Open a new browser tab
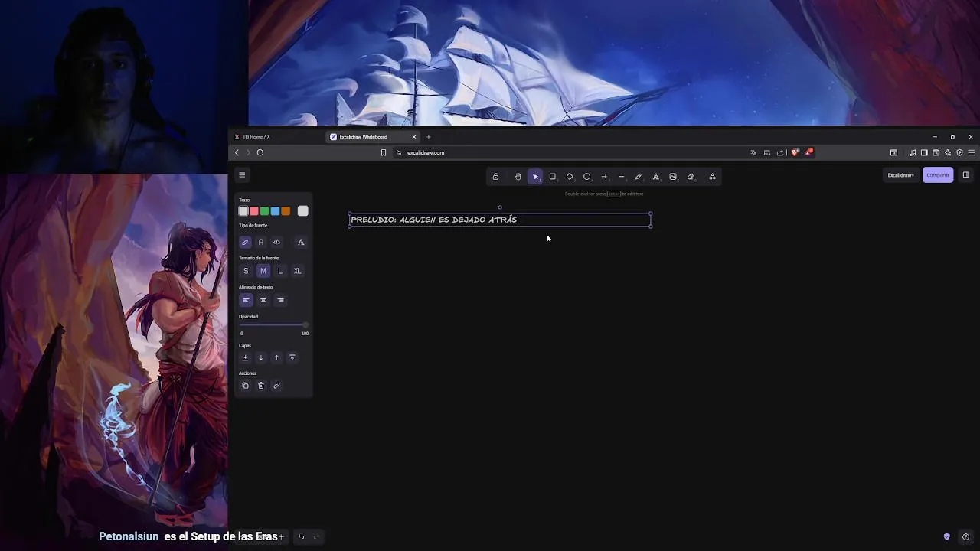 click(428, 137)
